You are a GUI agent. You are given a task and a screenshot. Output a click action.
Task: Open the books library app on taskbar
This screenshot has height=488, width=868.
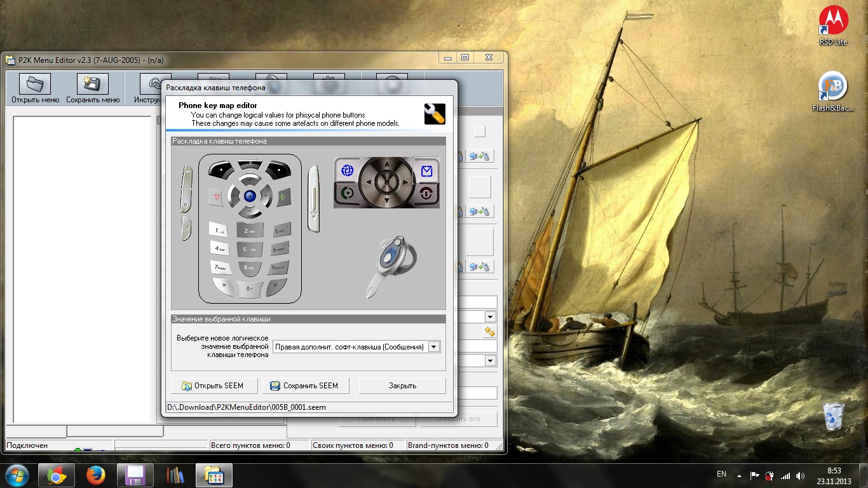coord(174,475)
